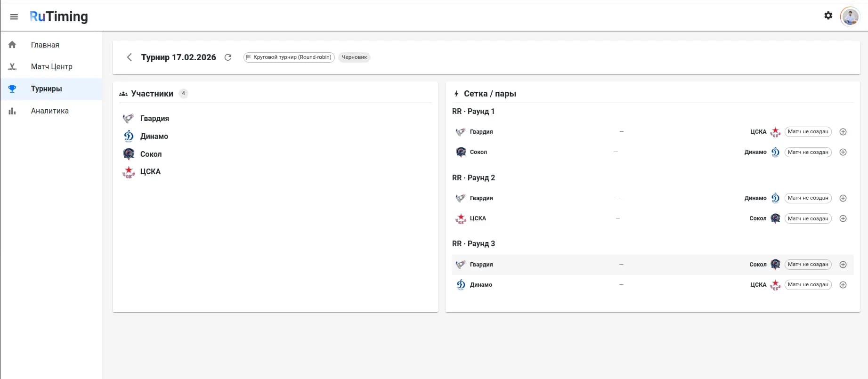Select Гвардия in the participants list

click(x=154, y=119)
